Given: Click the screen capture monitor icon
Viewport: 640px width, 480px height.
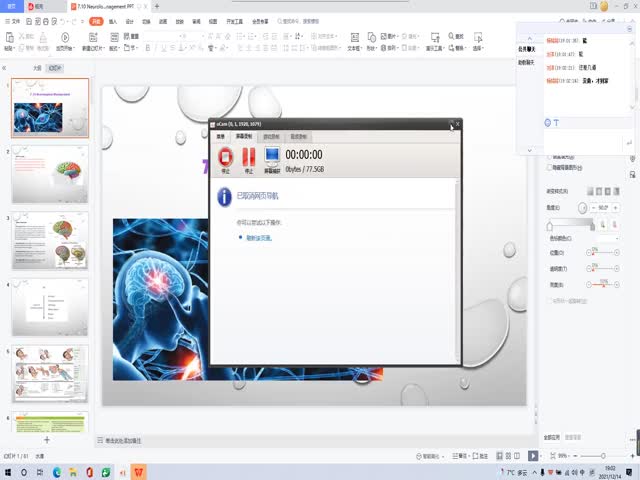Looking at the screenshot, I should pyautogui.click(x=271, y=156).
